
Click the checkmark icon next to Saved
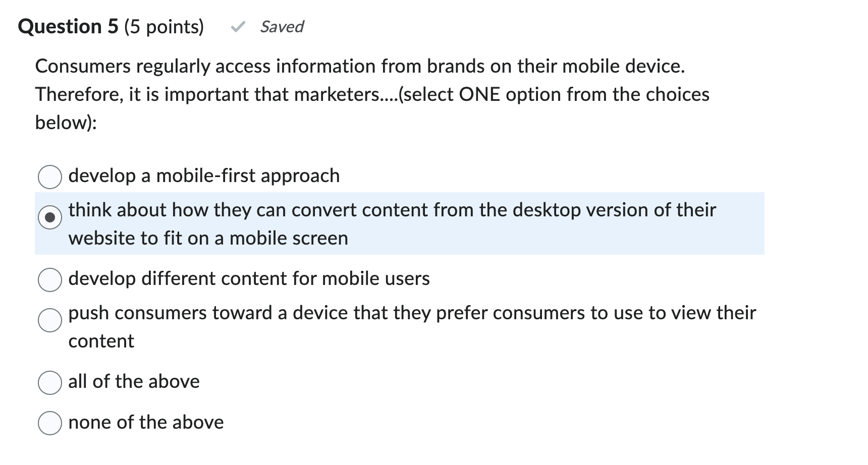tap(237, 26)
